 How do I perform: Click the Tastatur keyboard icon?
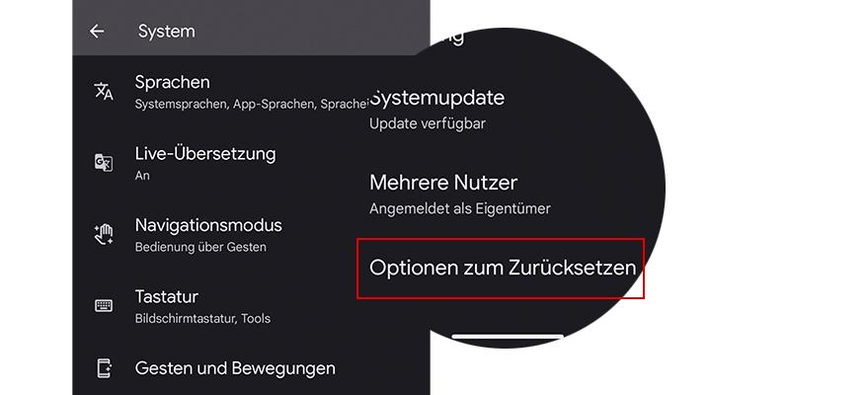104,306
